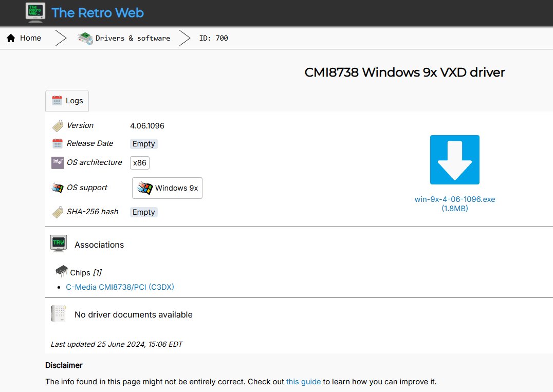Click the Chips chip icon
Viewport: 553px width, 392px height.
[62, 271]
